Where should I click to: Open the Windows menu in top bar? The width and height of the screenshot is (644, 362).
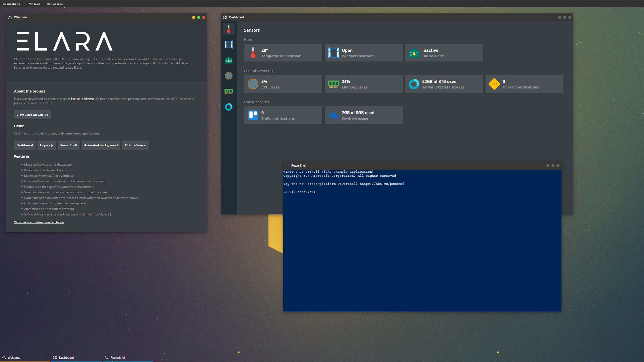tap(34, 4)
